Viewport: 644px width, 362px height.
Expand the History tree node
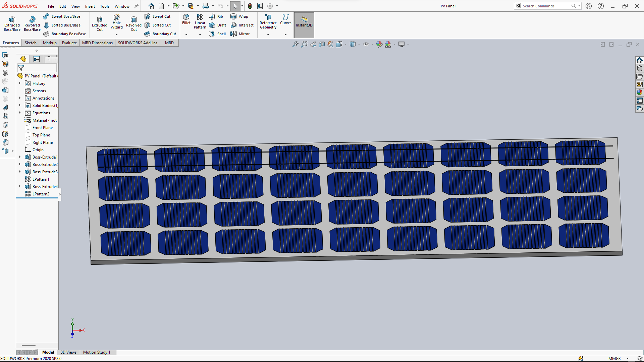20,83
